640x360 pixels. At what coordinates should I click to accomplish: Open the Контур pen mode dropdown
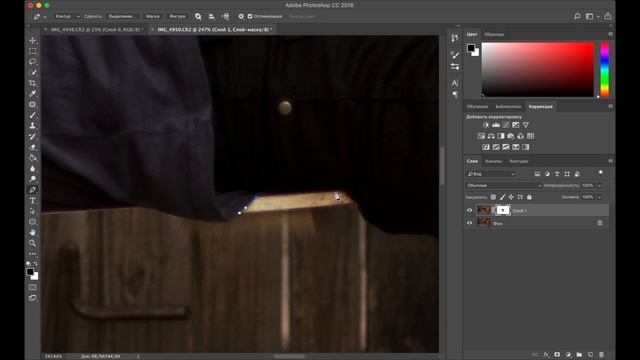[67, 16]
